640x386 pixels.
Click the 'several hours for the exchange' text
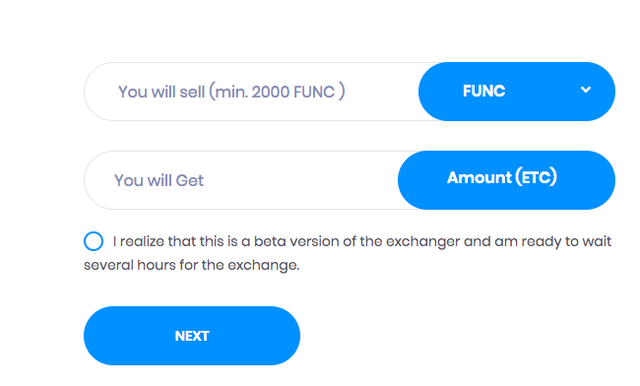191,265
